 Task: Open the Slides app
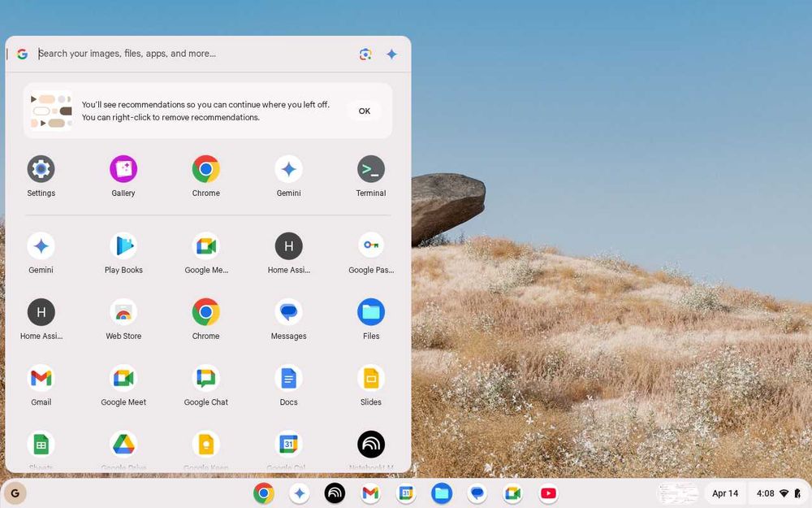(371, 379)
